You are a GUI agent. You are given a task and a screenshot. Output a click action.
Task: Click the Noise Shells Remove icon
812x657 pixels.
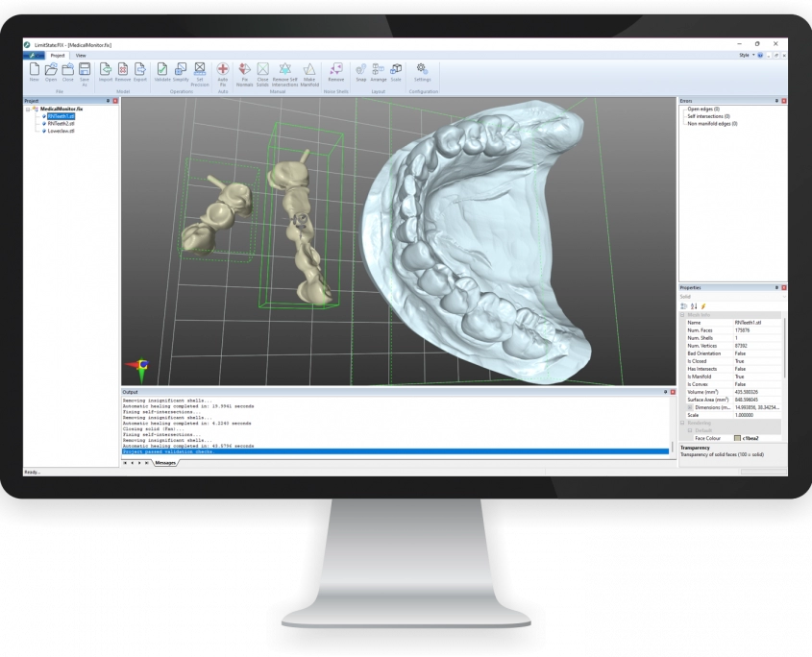pos(335,70)
